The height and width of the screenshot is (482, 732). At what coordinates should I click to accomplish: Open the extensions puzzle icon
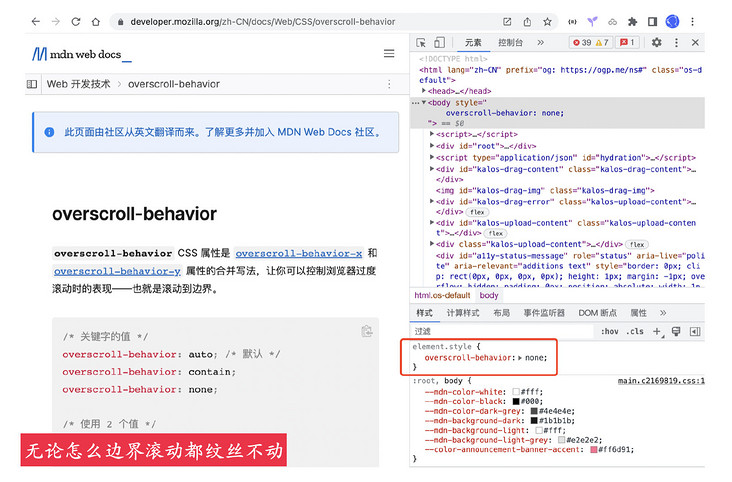click(632, 21)
